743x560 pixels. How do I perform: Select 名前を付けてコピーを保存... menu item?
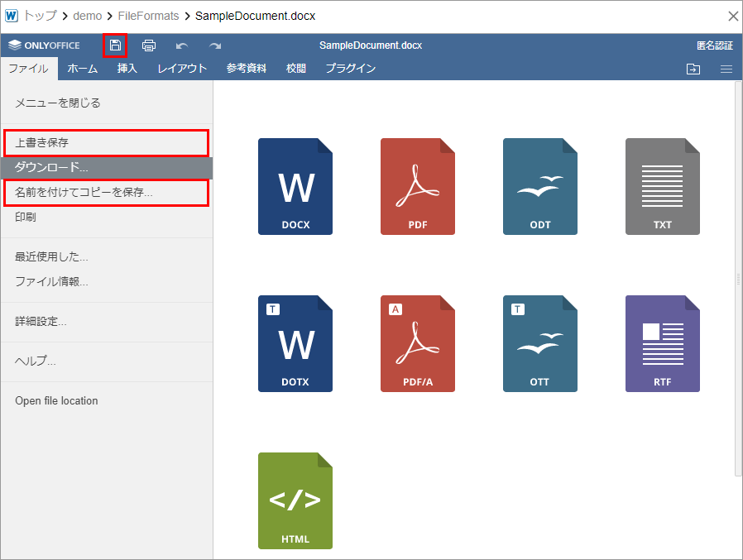tap(107, 193)
